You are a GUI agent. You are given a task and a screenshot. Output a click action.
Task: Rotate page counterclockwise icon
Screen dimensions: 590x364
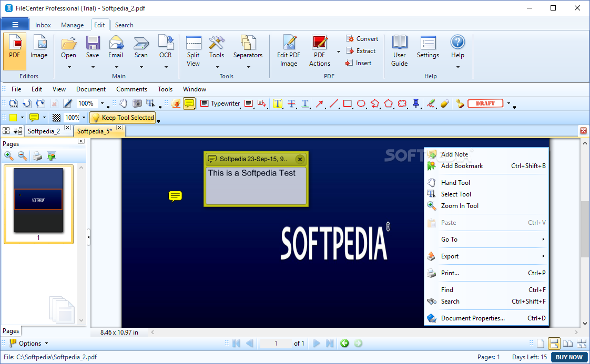(x=27, y=103)
